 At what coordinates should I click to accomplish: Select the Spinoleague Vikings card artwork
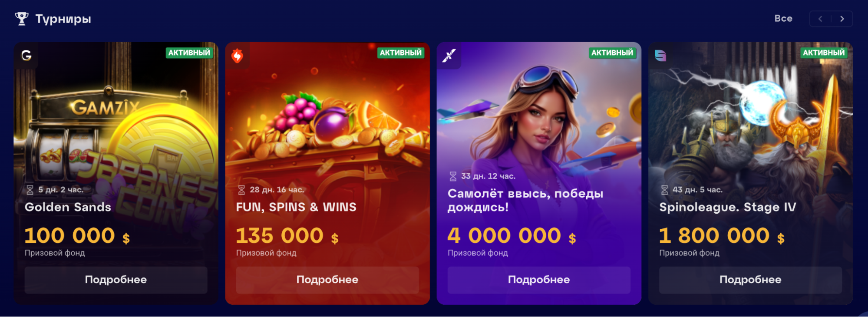tap(750, 122)
